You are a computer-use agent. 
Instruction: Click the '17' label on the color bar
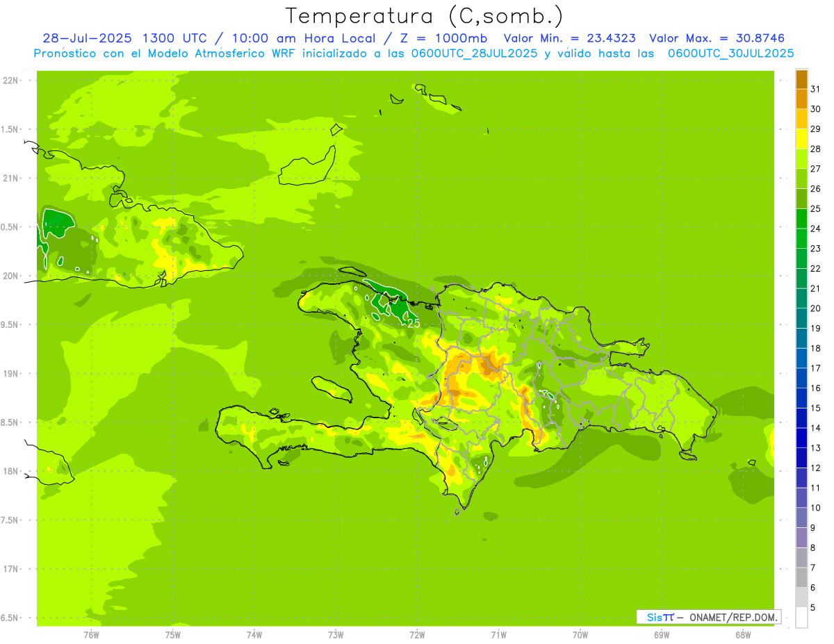pyautogui.click(x=815, y=368)
